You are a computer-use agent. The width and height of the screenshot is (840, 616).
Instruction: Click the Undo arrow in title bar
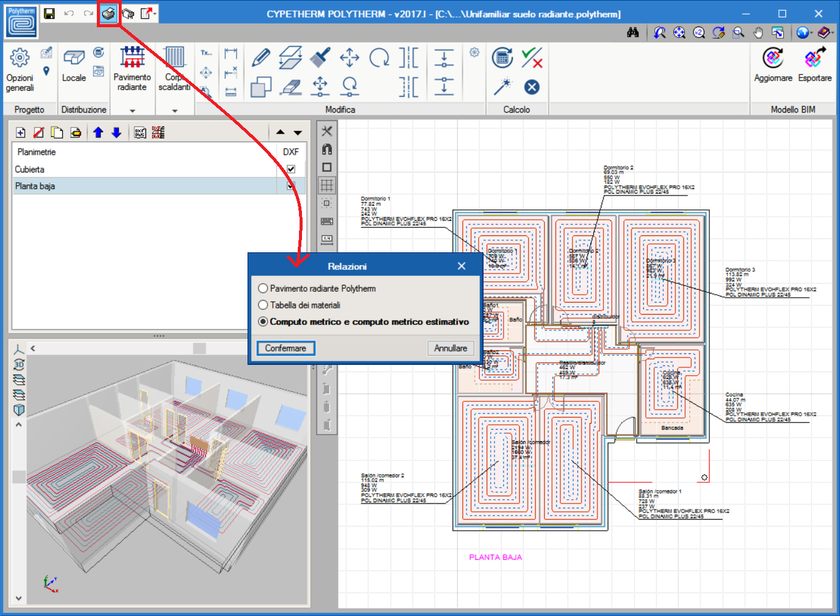coord(69,13)
